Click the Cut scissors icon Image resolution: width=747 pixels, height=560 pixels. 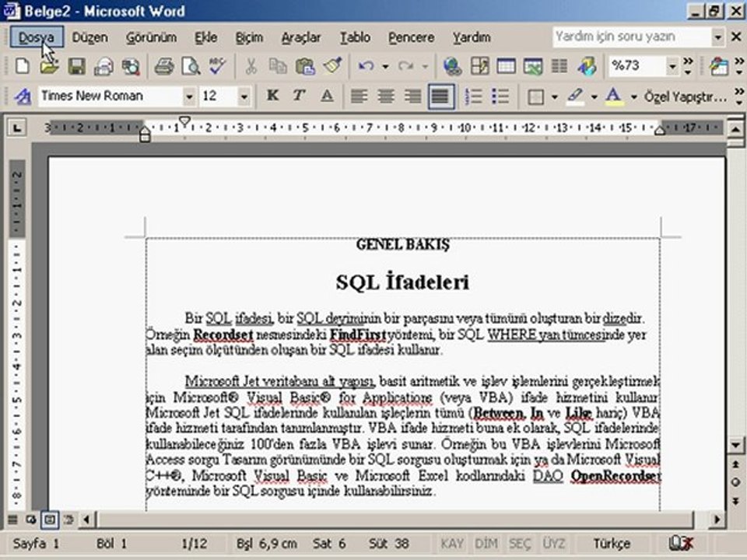(x=251, y=66)
